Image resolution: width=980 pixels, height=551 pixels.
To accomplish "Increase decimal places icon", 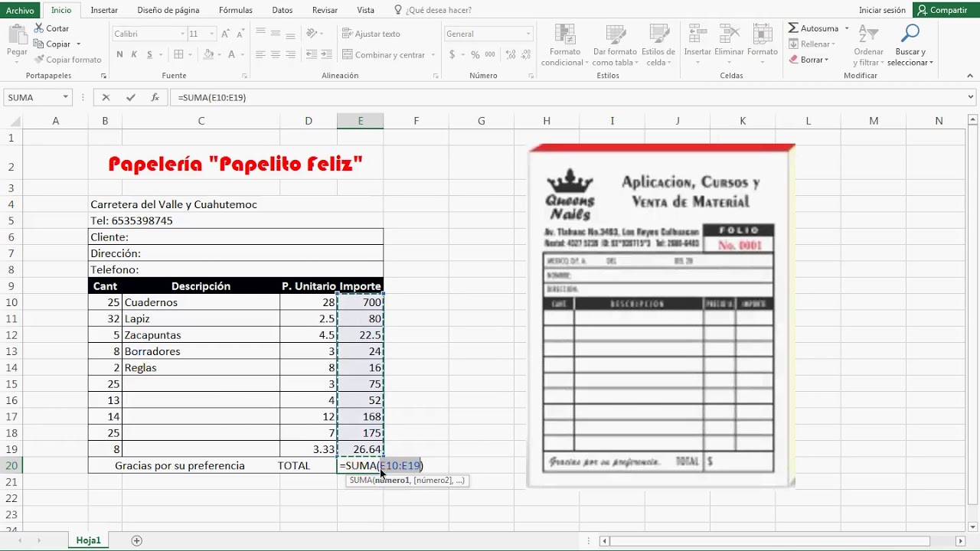I will pos(509,54).
